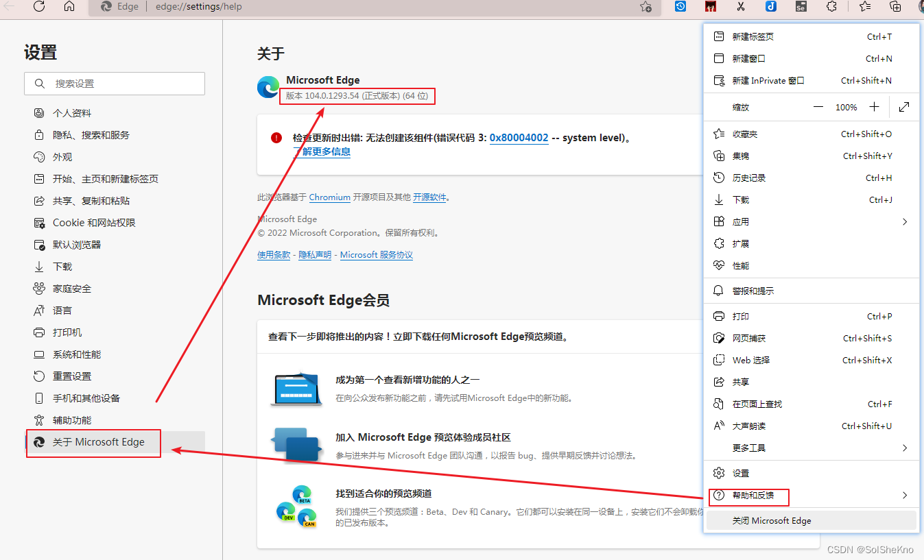Open the Chromium link
The image size is (924, 560).
(330, 197)
